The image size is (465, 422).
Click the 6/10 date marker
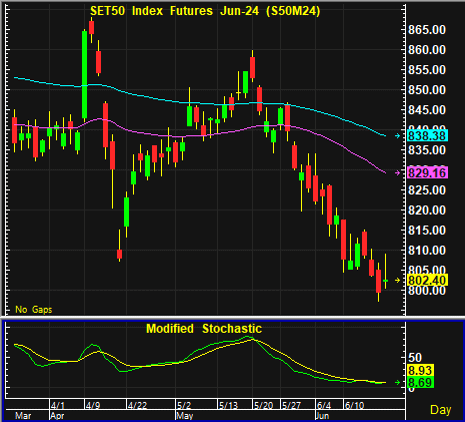coord(355,405)
